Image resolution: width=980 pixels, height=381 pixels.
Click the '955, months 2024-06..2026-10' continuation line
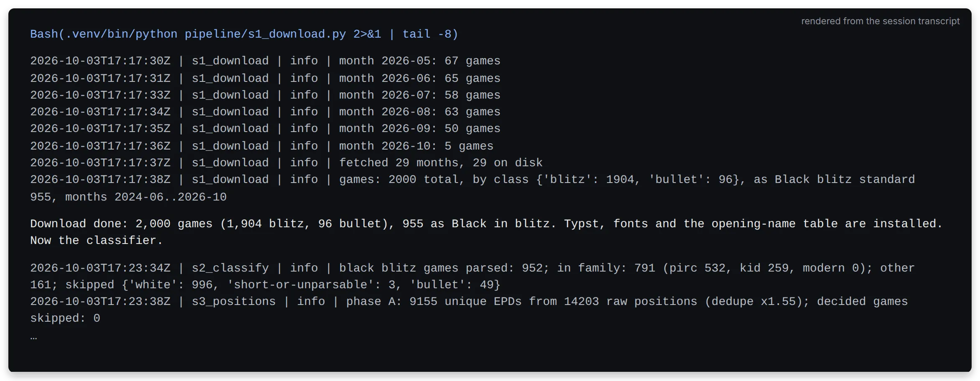(128, 197)
